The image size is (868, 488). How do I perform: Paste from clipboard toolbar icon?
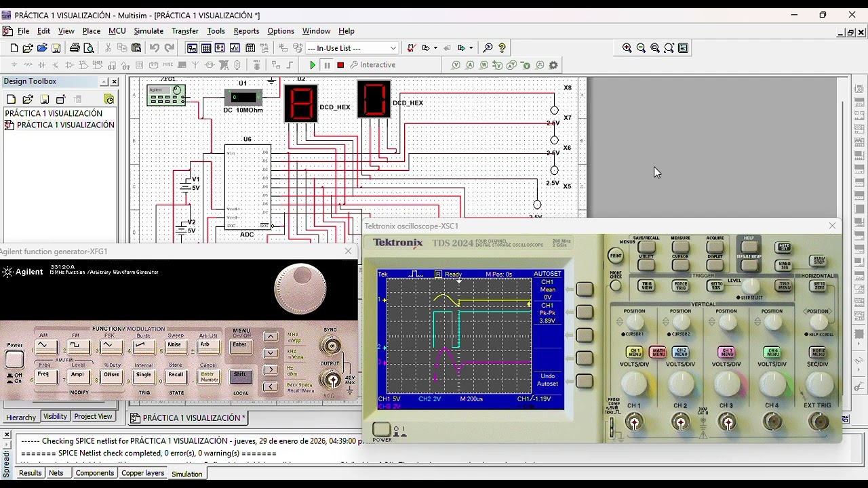pyautogui.click(x=136, y=48)
